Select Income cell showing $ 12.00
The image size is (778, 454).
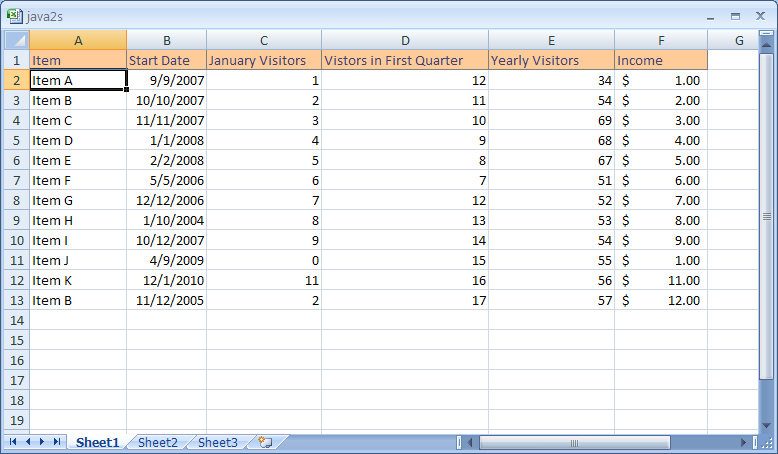click(x=661, y=300)
